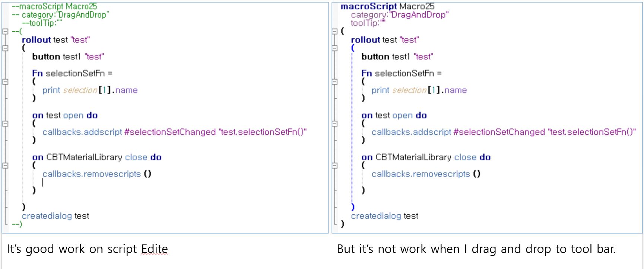Click the commented "-- category:" line in the left editor

pos(60,15)
